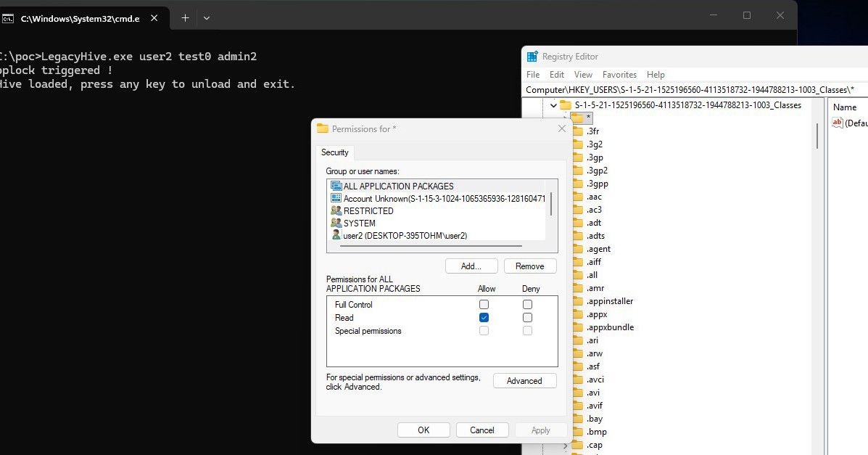This screenshot has height=455, width=868.
Task: Check Full Control Allow checkbox
Action: [484, 304]
